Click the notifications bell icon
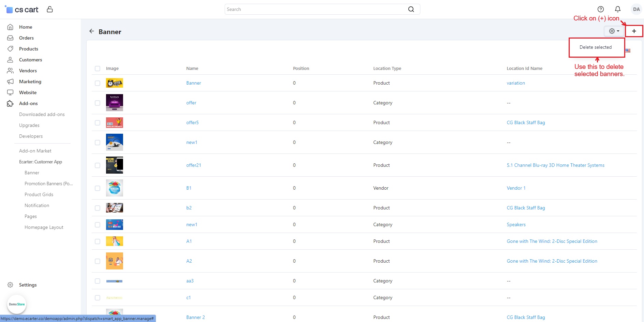 (617, 9)
